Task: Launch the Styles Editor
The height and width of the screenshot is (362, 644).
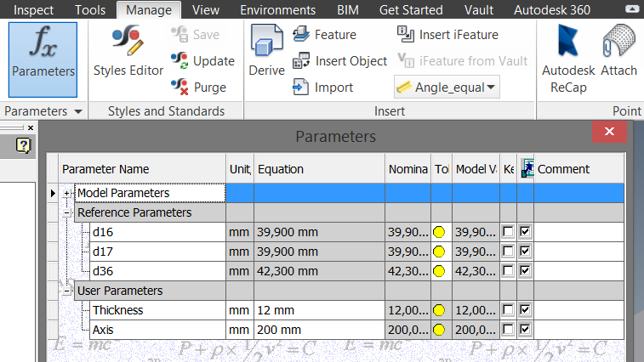Action: tap(128, 51)
